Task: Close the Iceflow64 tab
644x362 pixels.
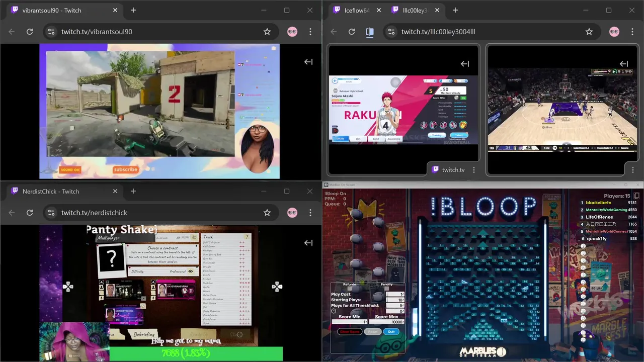Action: (x=379, y=10)
